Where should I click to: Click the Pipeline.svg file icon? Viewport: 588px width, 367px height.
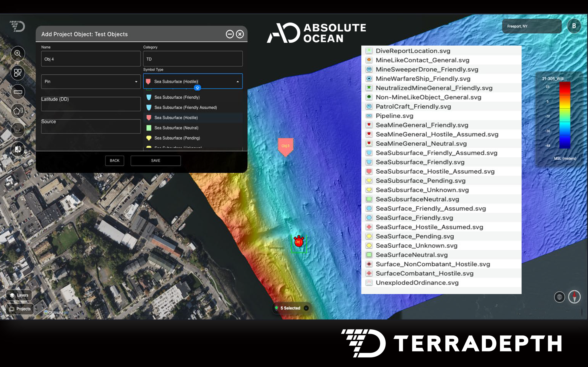pos(369,116)
